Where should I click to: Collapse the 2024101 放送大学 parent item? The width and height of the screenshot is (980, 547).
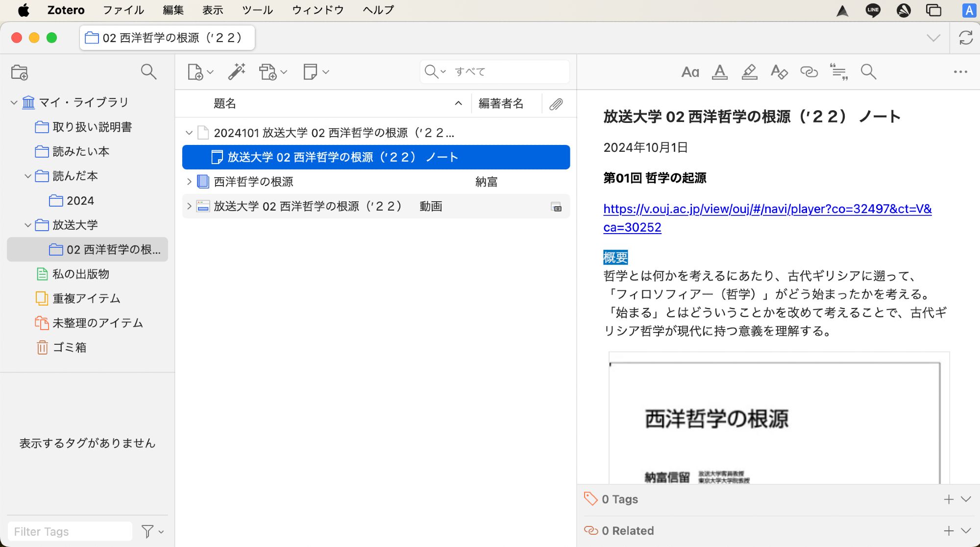(189, 133)
